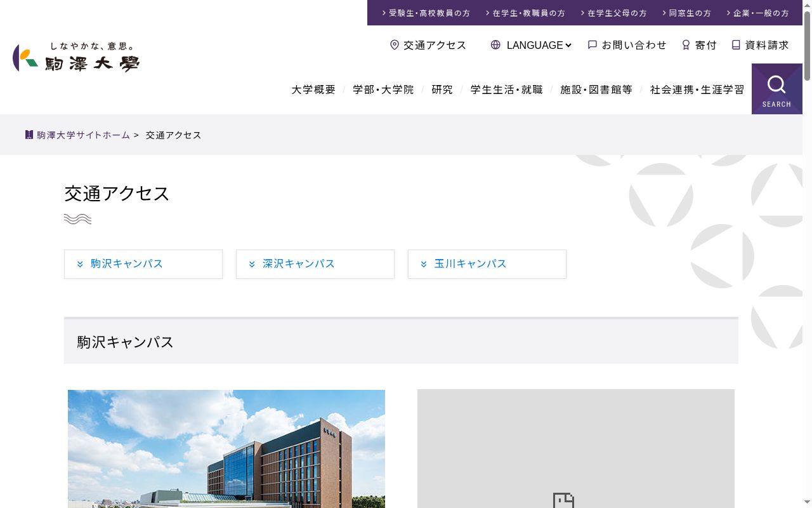Jump to 玉川キャンパス section

pyautogui.click(x=487, y=264)
